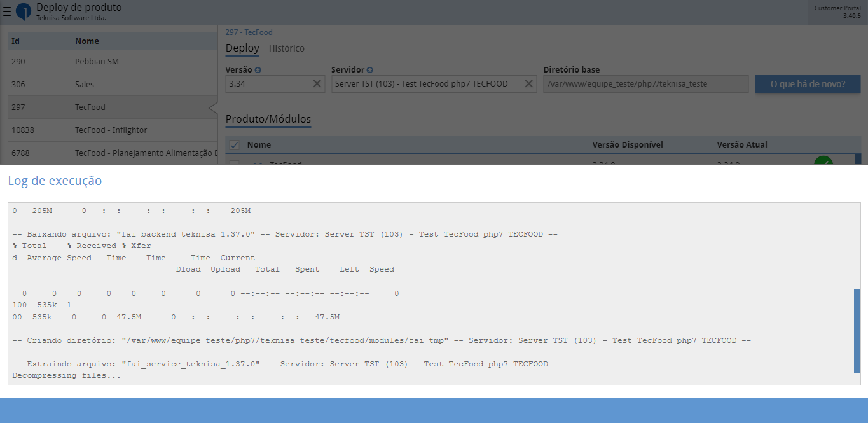Click the Versão Disponível column header
The image size is (868, 423).
(628, 145)
